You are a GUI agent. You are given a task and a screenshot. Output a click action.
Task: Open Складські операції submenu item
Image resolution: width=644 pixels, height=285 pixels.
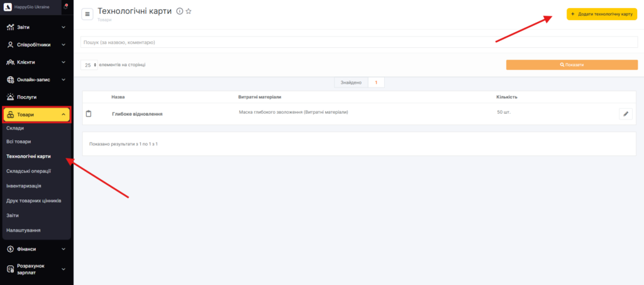(x=29, y=171)
